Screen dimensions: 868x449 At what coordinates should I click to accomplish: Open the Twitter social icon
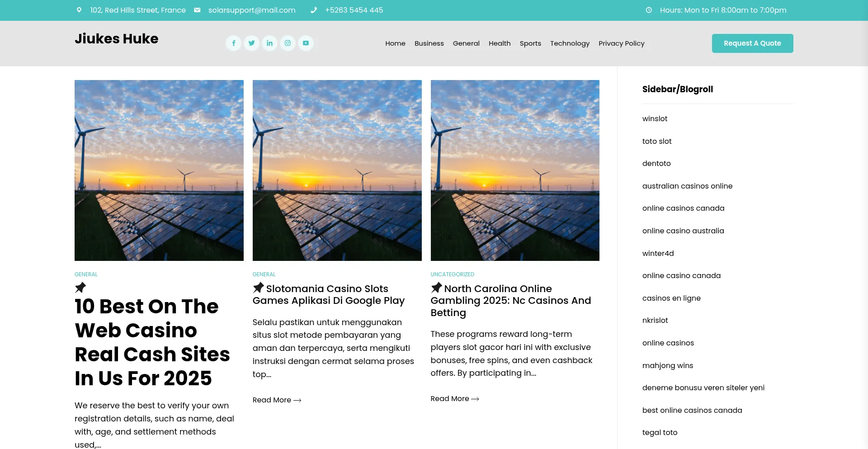coord(251,43)
